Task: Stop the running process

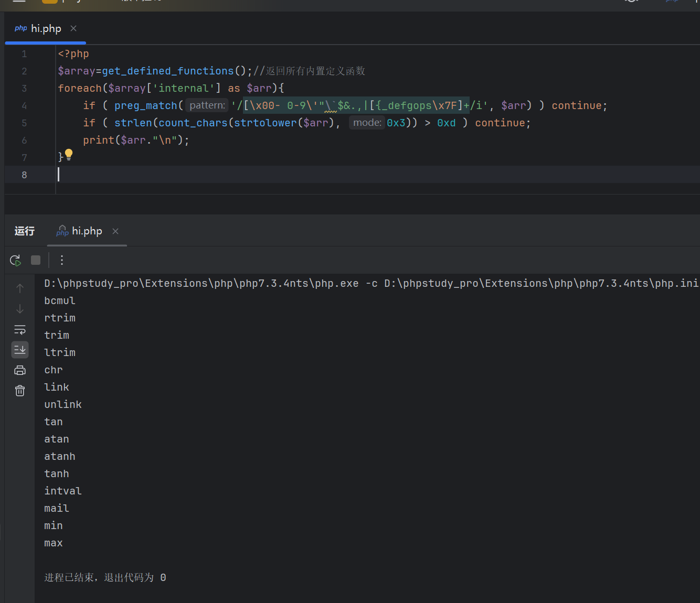Action: click(x=36, y=260)
